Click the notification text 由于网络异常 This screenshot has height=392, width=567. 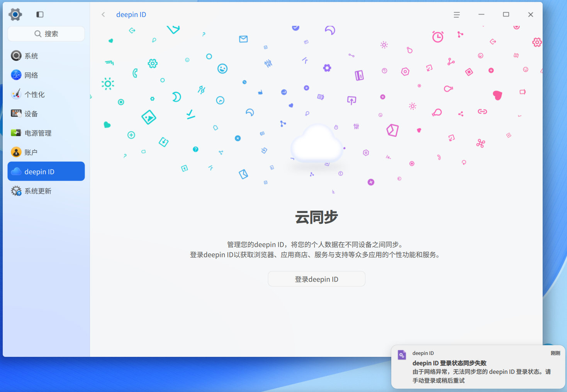[x=482, y=376]
